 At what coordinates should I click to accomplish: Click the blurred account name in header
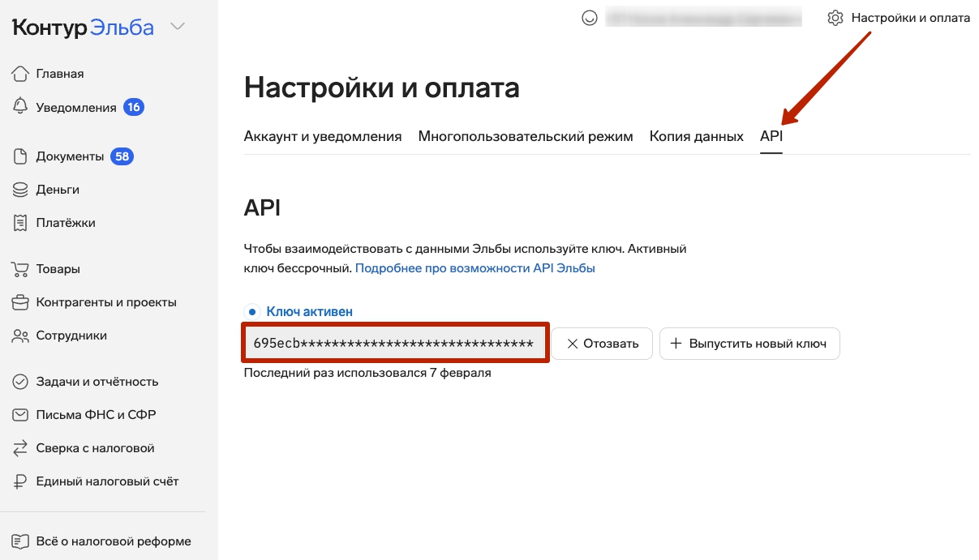(x=703, y=18)
